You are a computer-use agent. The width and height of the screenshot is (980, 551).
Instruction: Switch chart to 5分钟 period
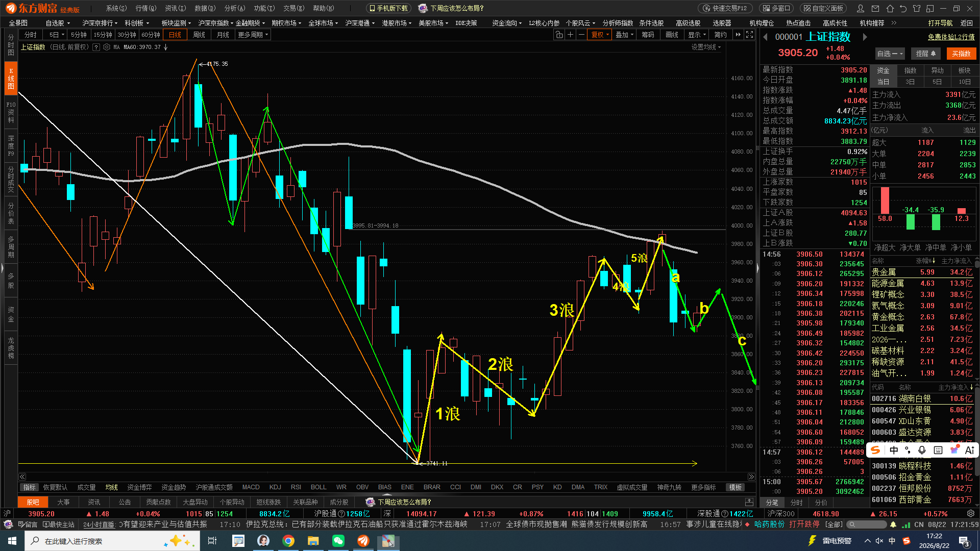coord(79,35)
